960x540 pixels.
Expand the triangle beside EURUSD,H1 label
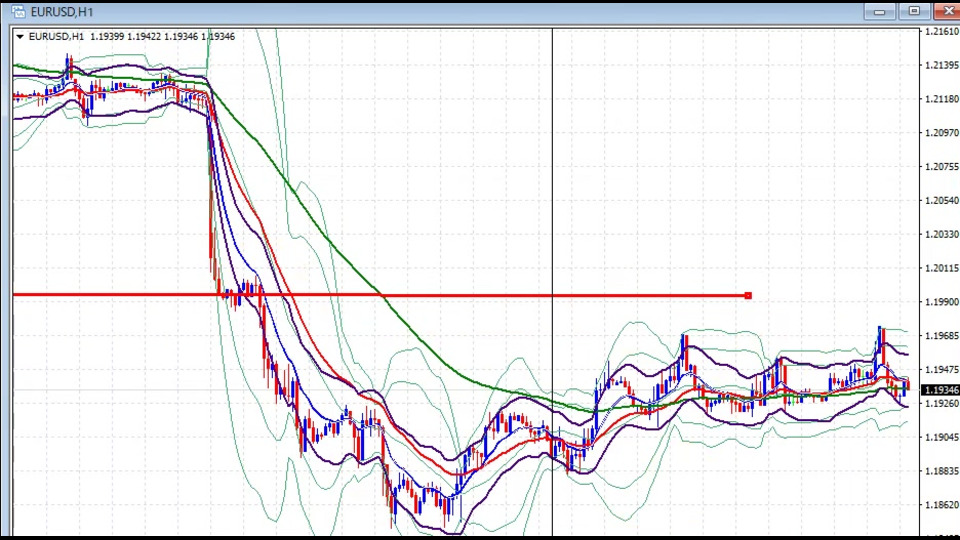coord(20,37)
